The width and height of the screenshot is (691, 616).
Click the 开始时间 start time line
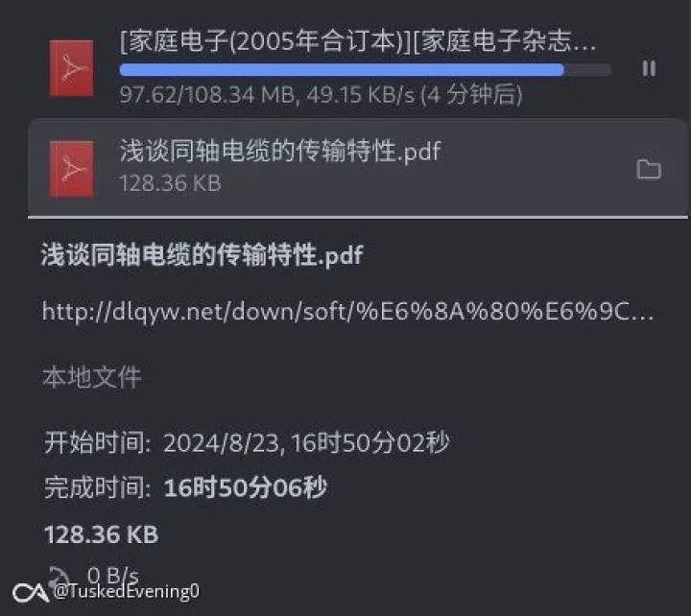pos(247,443)
